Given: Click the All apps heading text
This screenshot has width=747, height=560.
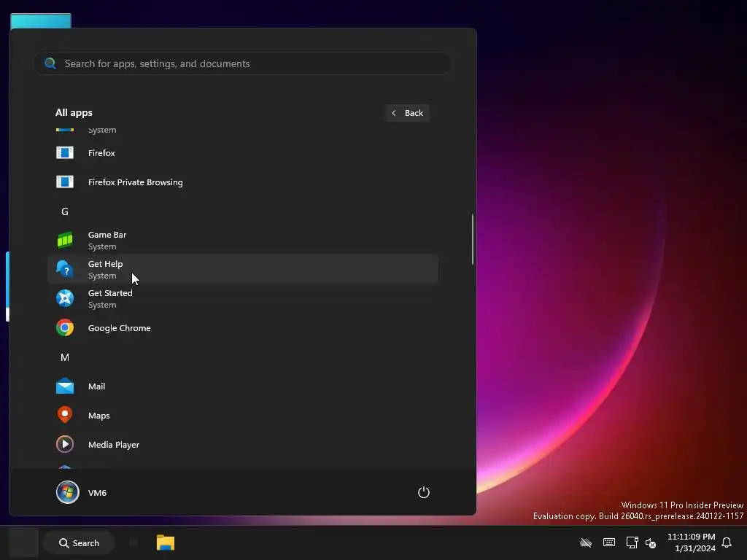Looking at the screenshot, I should coord(74,112).
